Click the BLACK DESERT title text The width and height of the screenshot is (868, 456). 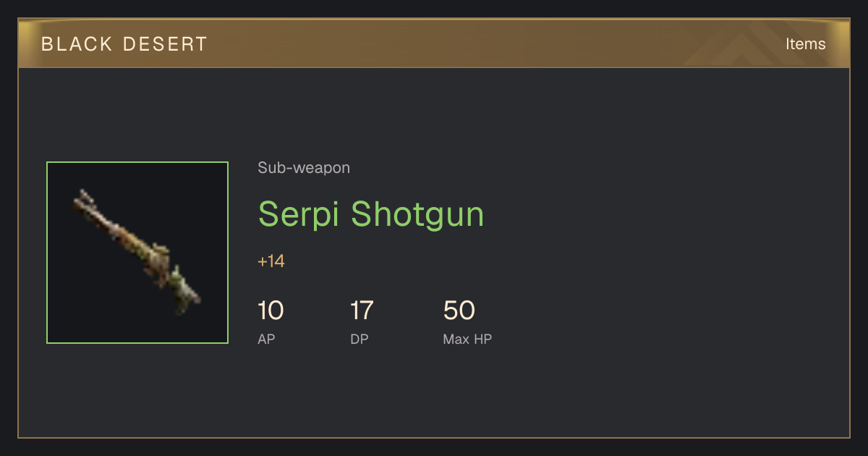tap(124, 44)
